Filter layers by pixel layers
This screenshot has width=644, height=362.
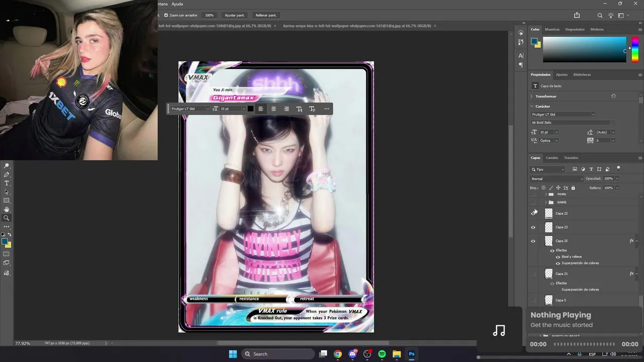coord(575,169)
